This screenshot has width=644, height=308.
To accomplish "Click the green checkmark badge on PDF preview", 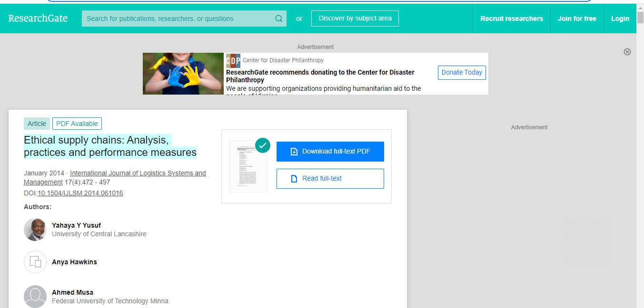I will [263, 145].
